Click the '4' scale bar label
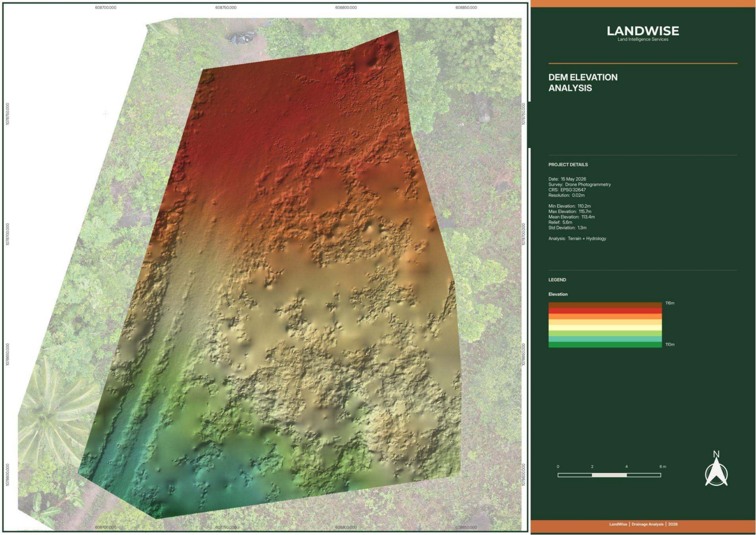 click(x=626, y=467)
